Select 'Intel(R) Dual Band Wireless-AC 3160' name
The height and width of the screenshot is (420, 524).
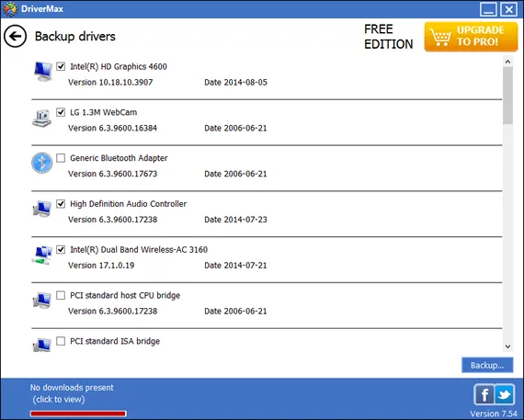click(139, 250)
